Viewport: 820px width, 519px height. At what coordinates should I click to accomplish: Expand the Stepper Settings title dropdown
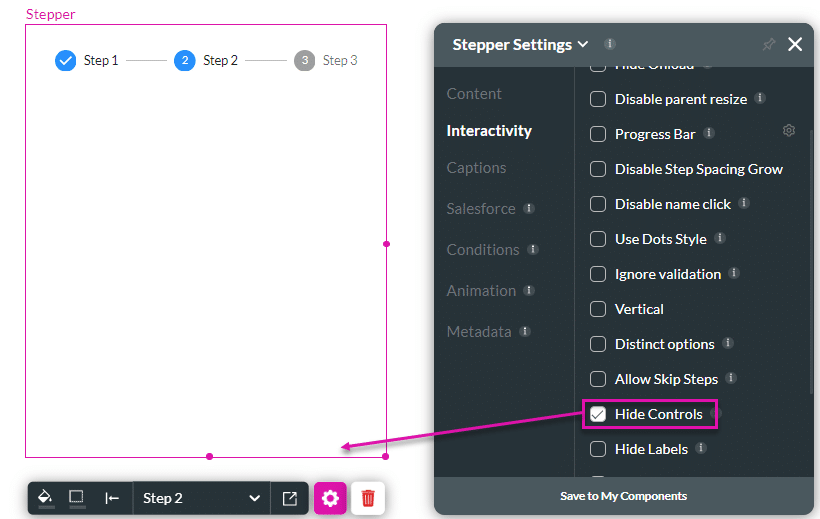(583, 44)
